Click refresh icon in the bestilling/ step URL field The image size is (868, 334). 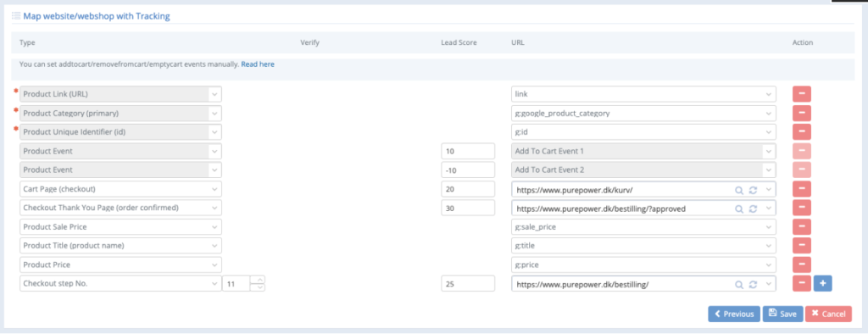(x=753, y=284)
